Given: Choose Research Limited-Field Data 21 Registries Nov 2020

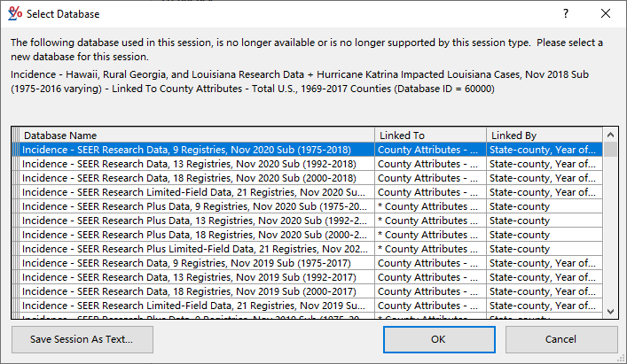Looking at the screenshot, I should [x=193, y=192].
